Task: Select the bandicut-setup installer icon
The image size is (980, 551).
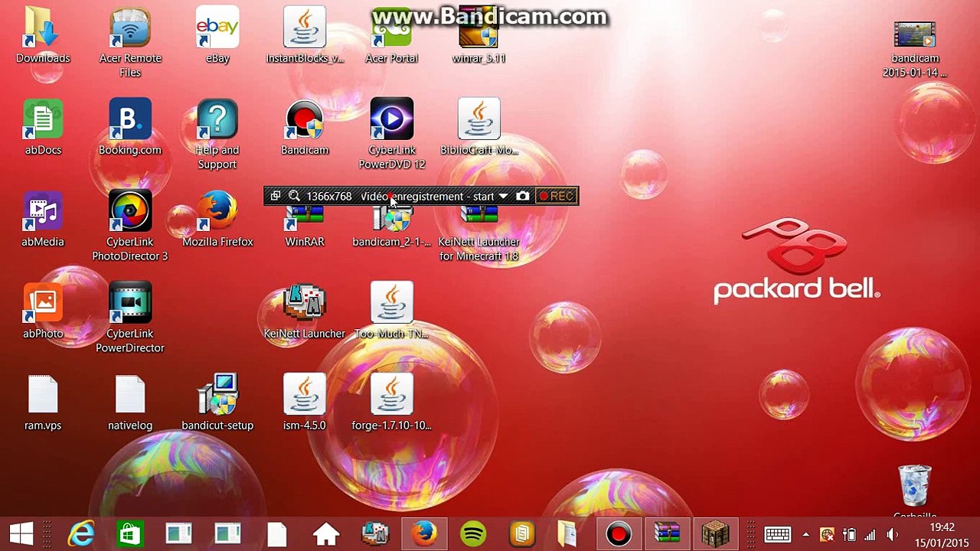Action: click(x=217, y=403)
